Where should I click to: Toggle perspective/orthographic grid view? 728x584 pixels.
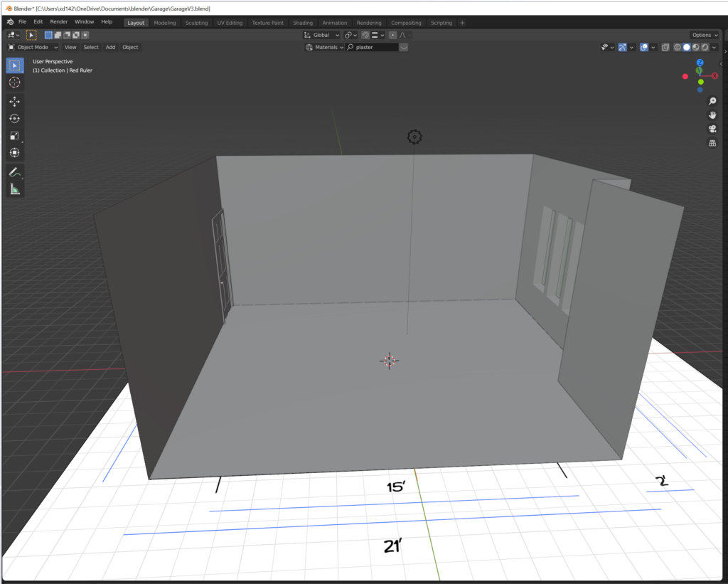point(712,143)
